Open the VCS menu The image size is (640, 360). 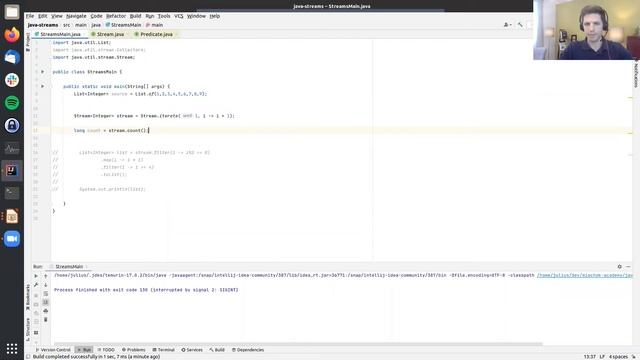(179, 16)
